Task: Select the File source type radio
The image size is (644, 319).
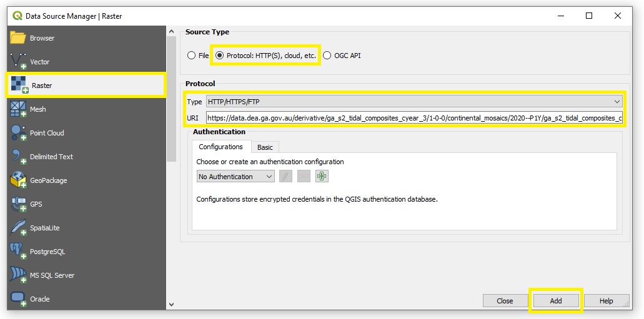Action: (x=191, y=56)
